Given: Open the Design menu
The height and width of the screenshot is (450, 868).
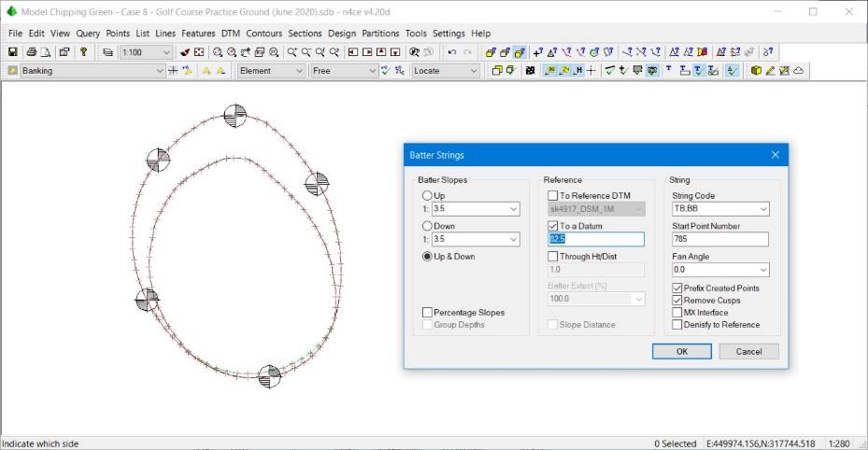Looking at the screenshot, I should (x=342, y=34).
